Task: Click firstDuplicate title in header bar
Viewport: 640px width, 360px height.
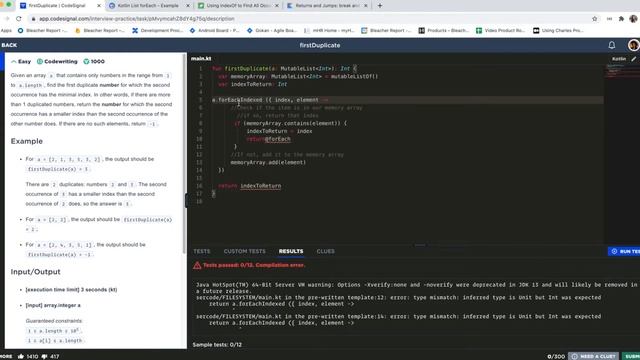Action: click(320, 45)
